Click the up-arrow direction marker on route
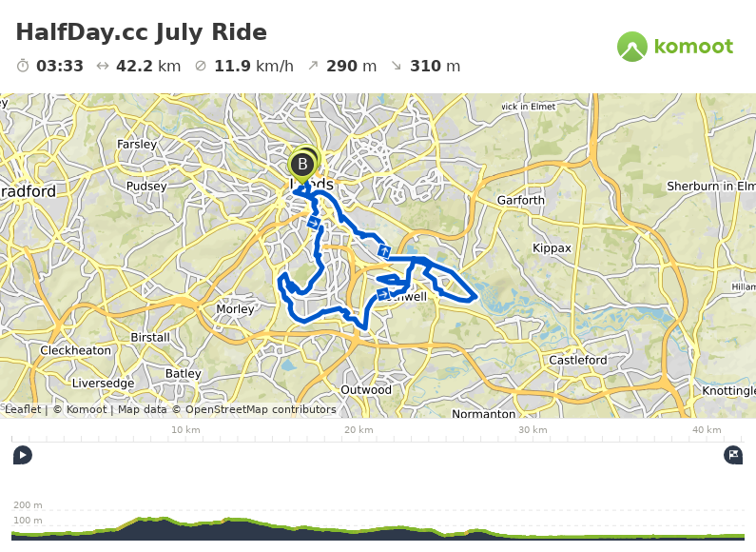Screen dimensions: 756x552 (384, 251)
